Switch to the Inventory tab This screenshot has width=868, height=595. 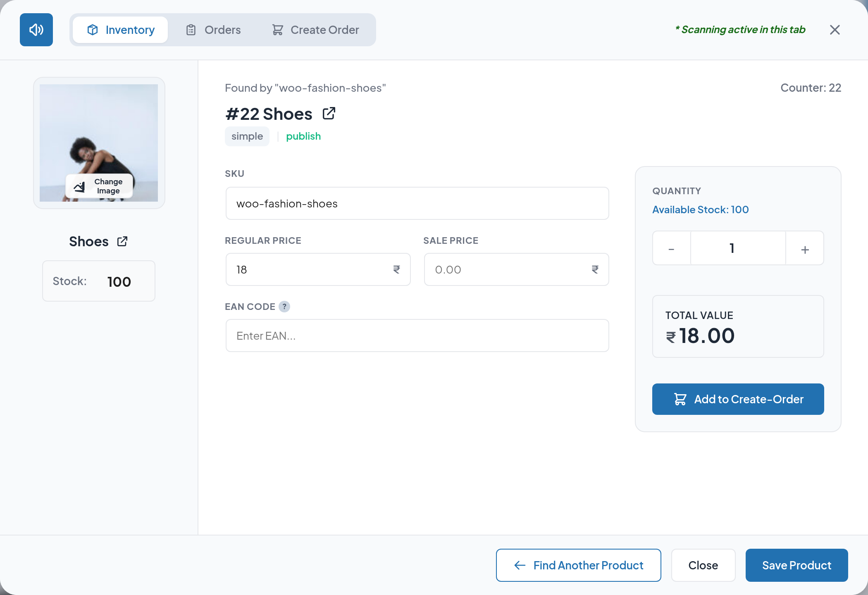pos(120,30)
